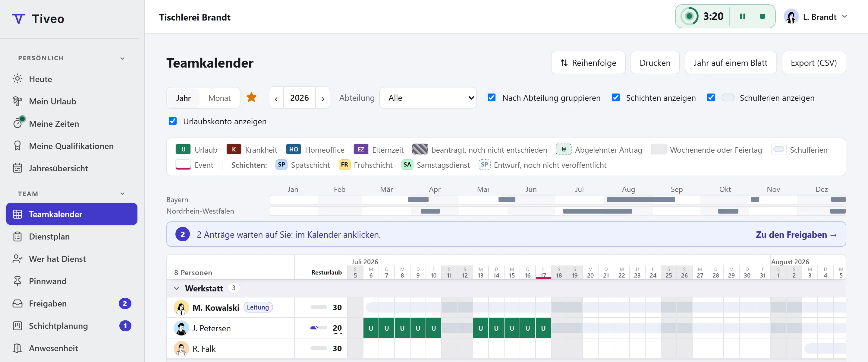Click L. Brandt profile avatar
Image resolution: width=868 pixels, height=362 pixels.
pyautogui.click(x=791, y=17)
